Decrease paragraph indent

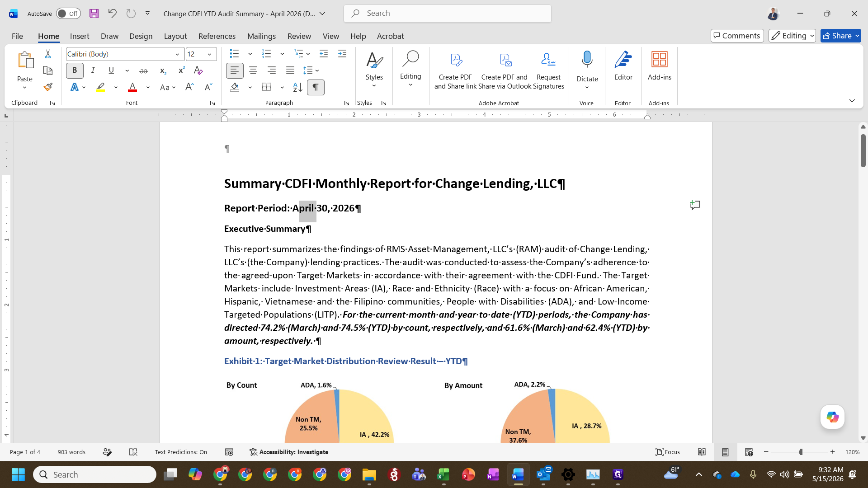point(324,54)
